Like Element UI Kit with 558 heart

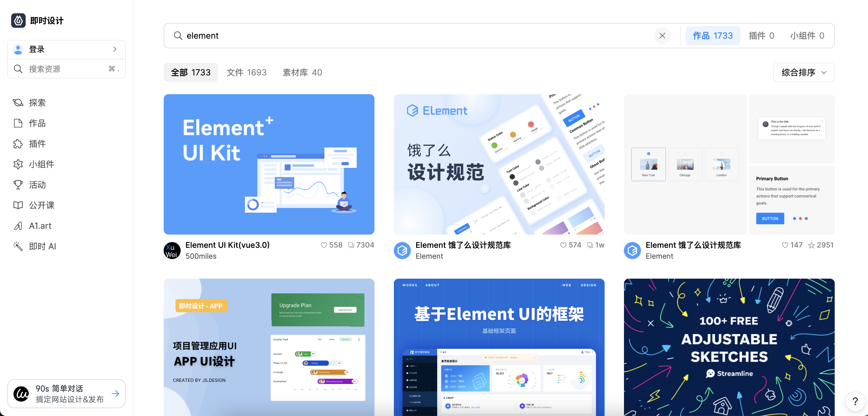tap(324, 245)
